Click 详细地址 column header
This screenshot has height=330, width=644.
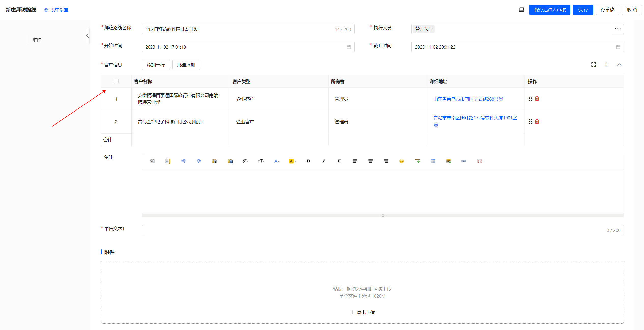click(438, 81)
